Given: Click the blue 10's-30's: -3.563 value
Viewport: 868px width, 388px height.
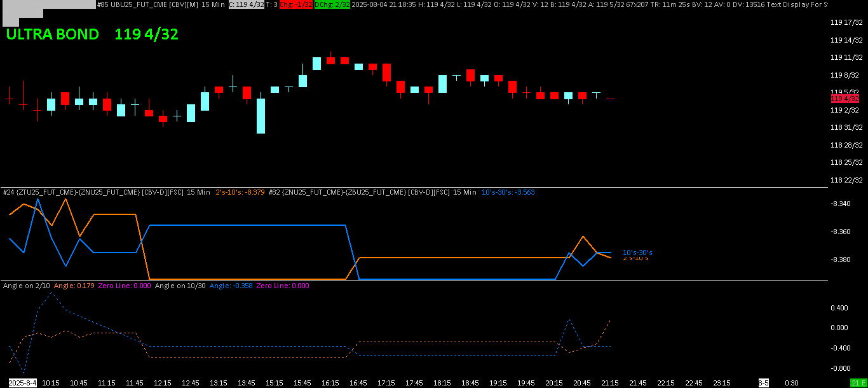Looking at the screenshot, I should (x=508, y=192).
